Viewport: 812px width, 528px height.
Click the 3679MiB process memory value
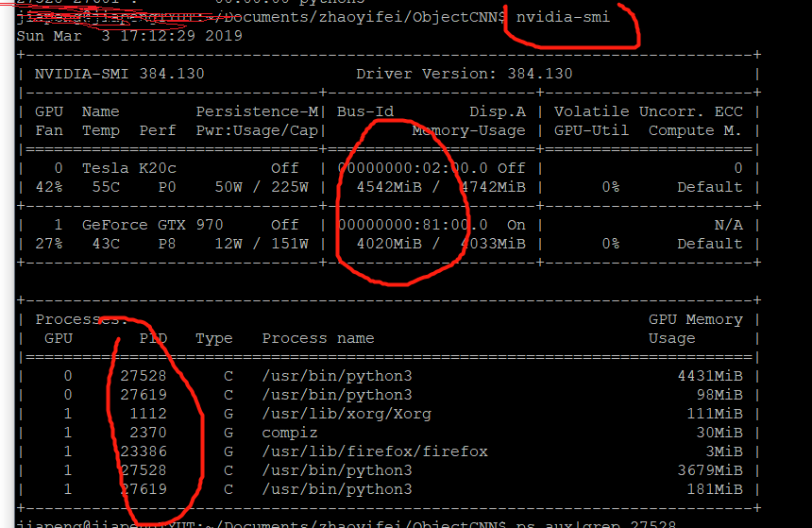coord(710,470)
